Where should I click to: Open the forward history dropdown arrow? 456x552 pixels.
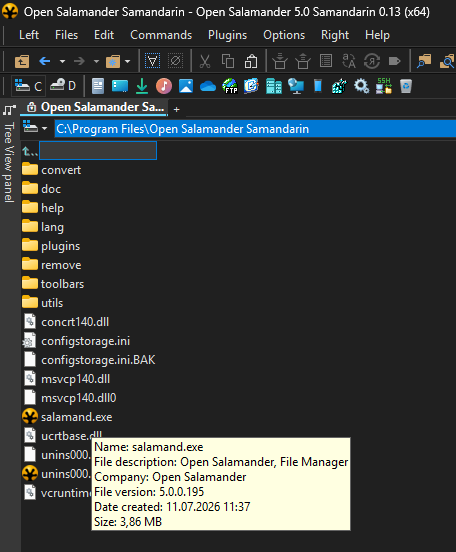[x=96, y=61]
